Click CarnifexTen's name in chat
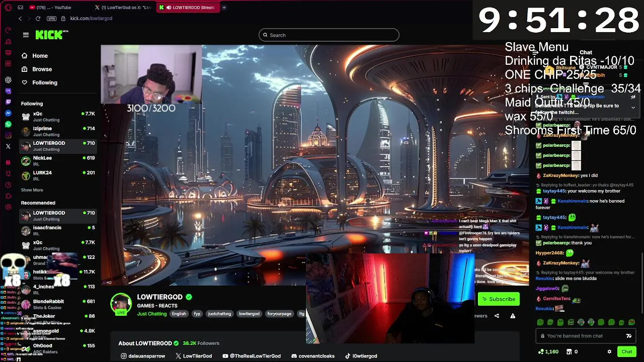Viewport: 644px width, 362px height. (556, 299)
